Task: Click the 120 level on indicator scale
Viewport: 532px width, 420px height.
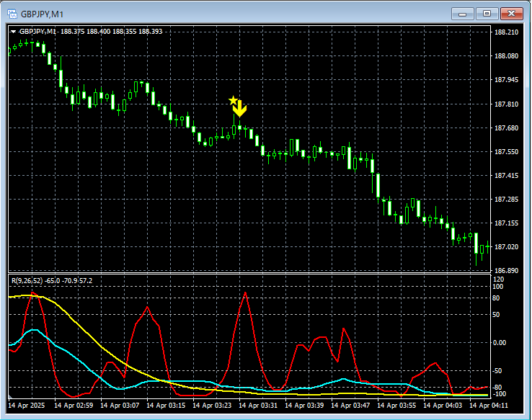Action: 498,278
